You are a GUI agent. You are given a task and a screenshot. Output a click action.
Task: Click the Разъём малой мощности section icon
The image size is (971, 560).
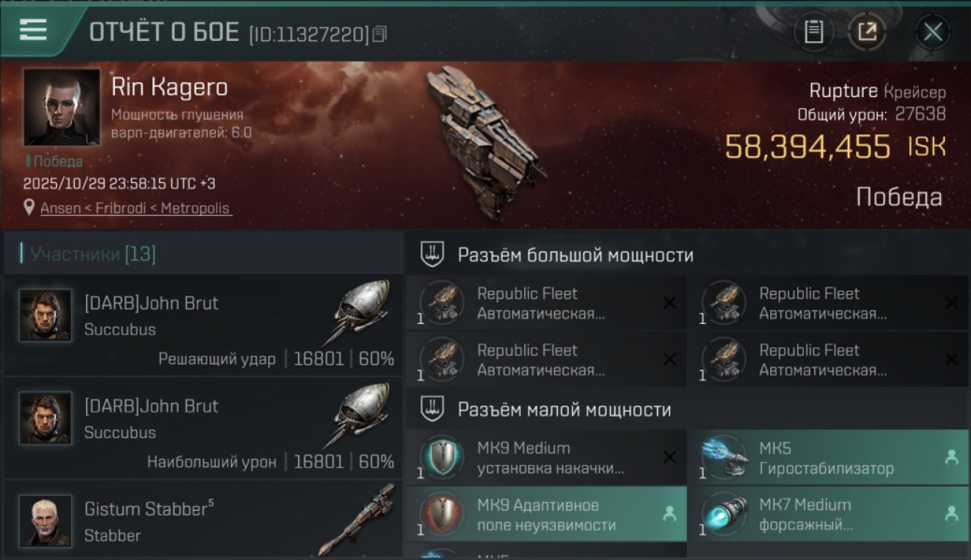pos(432,409)
